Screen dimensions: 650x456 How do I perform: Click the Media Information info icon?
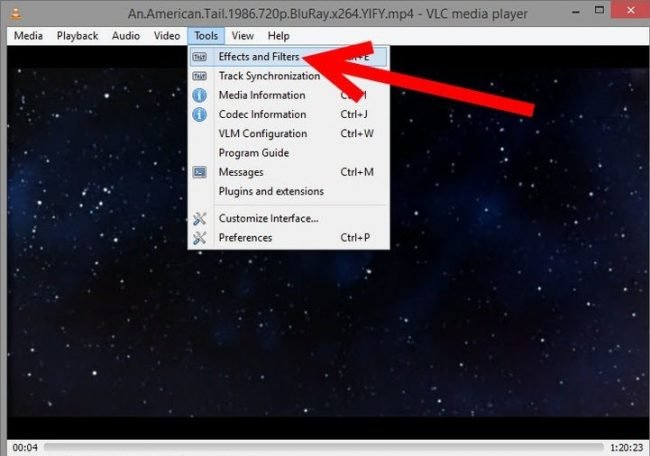pos(200,95)
